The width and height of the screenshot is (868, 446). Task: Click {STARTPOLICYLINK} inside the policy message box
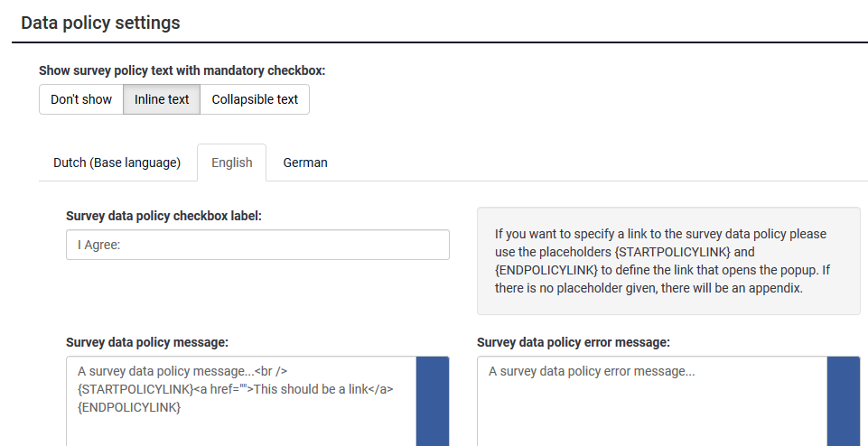(135, 389)
